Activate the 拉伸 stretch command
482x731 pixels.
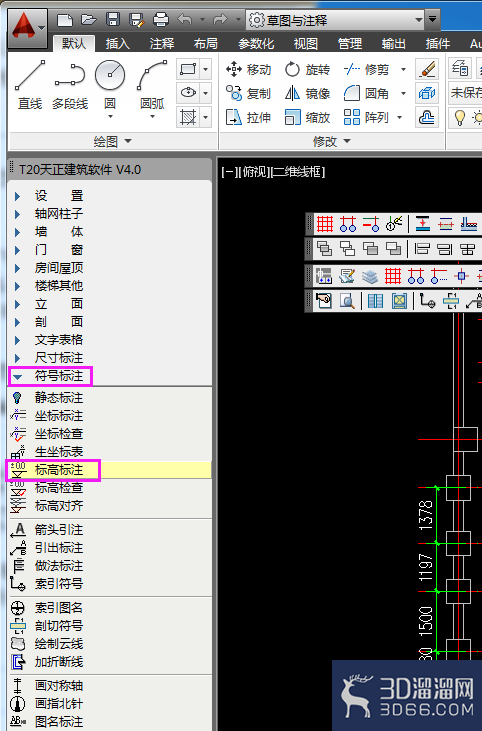point(248,117)
